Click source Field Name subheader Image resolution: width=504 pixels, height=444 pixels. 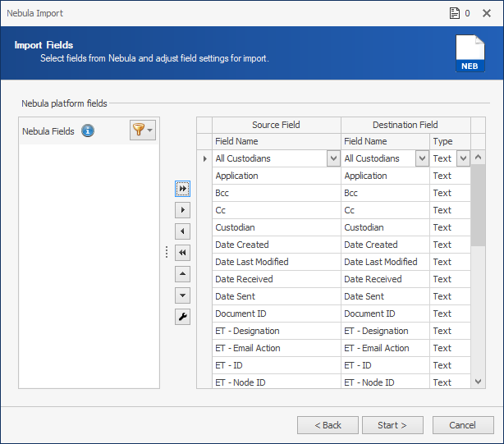click(277, 141)
